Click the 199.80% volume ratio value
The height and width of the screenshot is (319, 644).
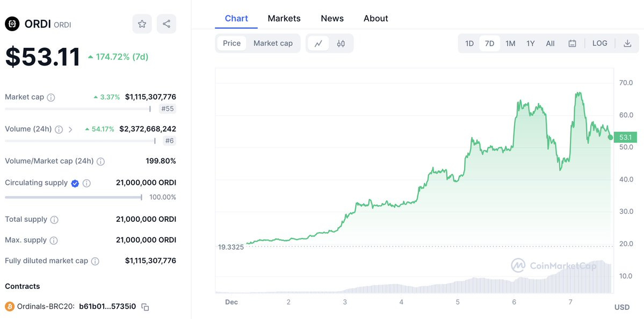pos(161,161)
